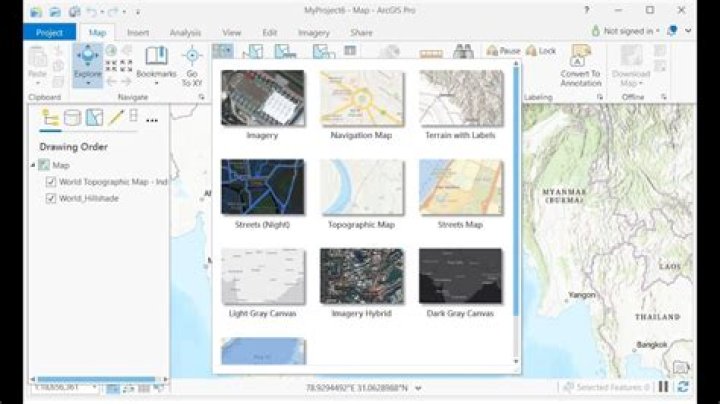Click the Lock labeling button

541,50
